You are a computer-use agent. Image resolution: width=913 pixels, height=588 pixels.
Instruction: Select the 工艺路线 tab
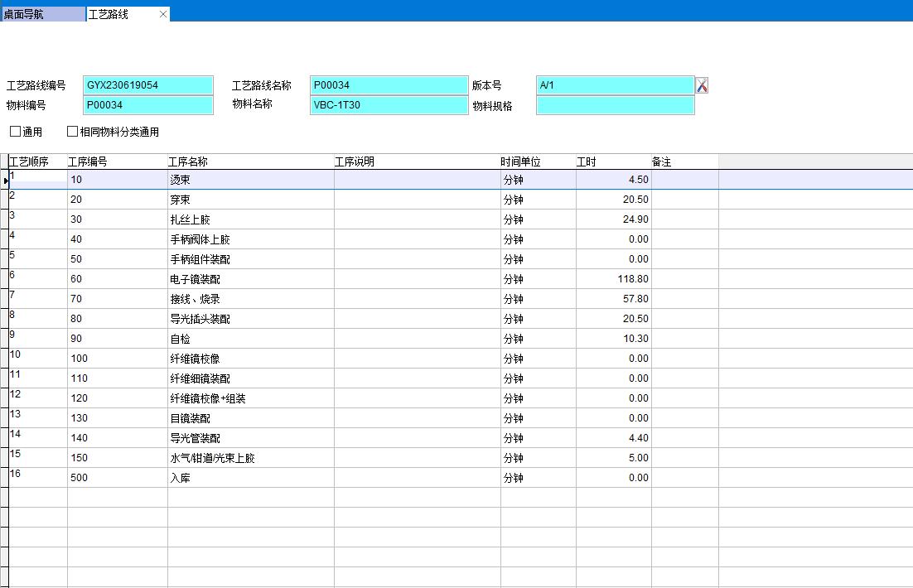(x=116, y=14)
